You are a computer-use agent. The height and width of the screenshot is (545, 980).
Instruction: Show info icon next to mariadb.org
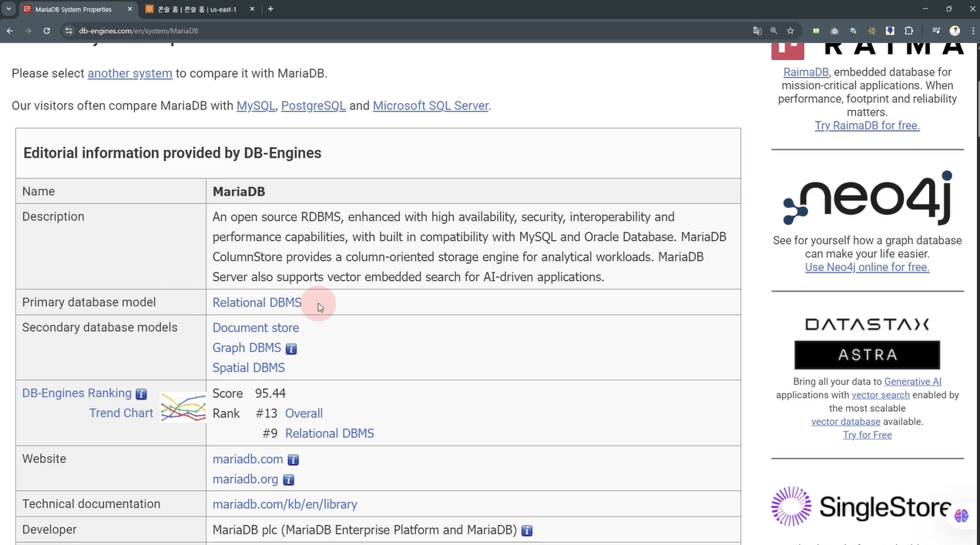[288, 480]
